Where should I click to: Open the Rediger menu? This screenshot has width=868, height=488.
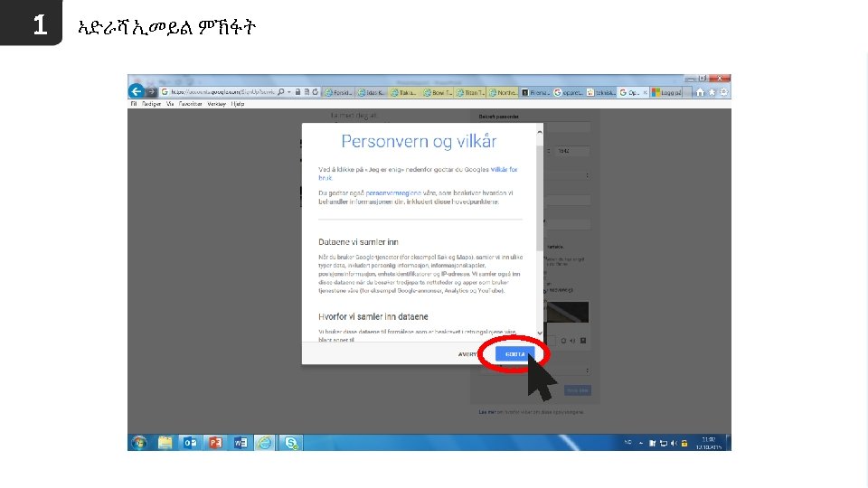151,104
